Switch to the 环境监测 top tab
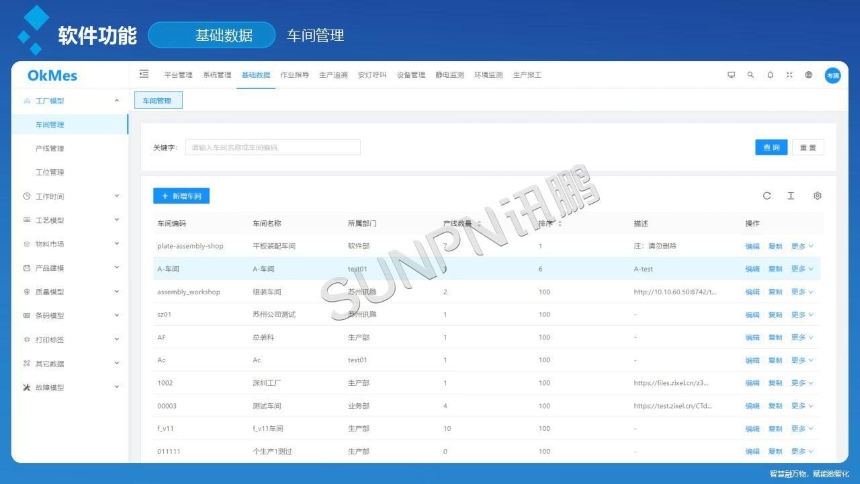 tap(488, 75)
